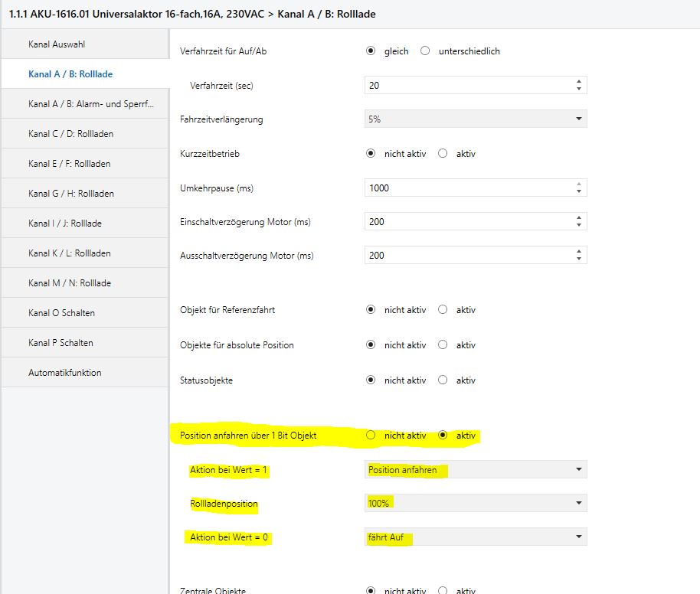Open the 'Kanal P Schalten' tab

(84, 343)
